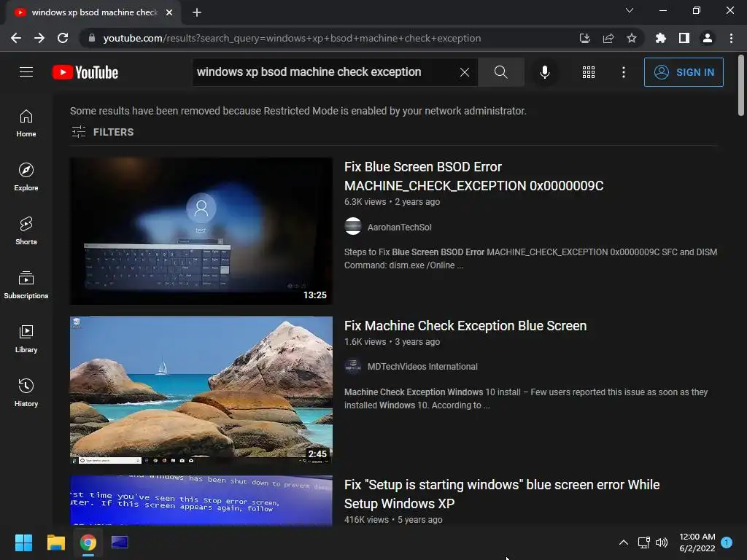The image size is (747, 560).
Task: Open the History sidebar item
Action: pyautogui.click(x=26, y=393)
